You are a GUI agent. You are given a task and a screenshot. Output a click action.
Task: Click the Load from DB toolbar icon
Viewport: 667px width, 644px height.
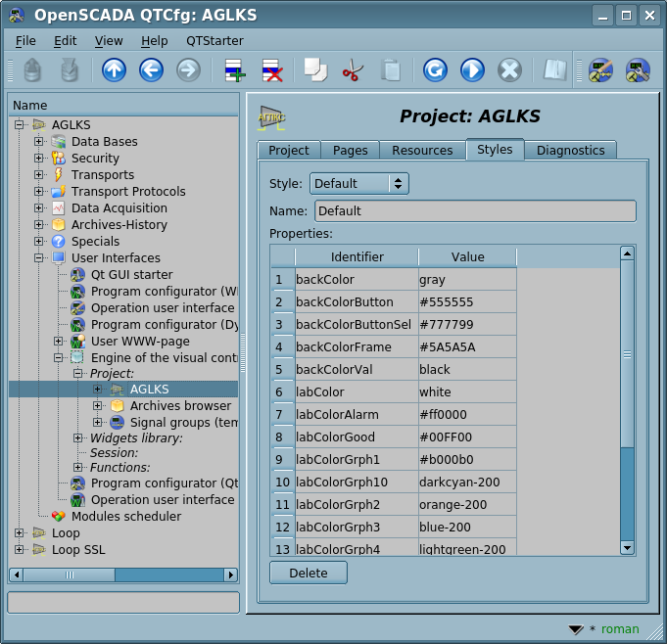coord(32,70)
